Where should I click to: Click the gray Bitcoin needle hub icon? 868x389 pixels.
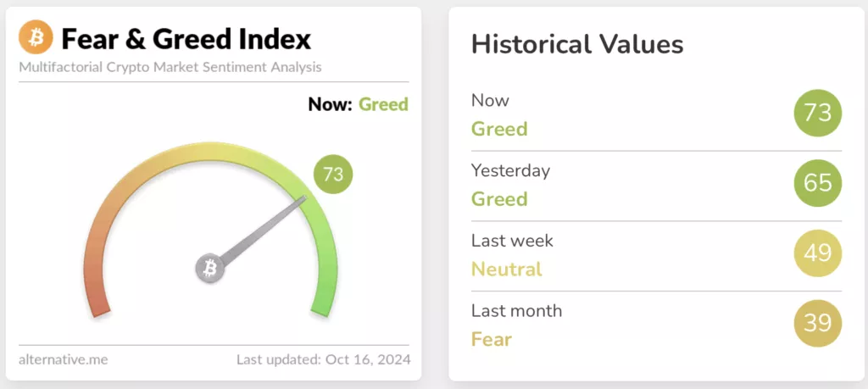(x=209, y=269)
